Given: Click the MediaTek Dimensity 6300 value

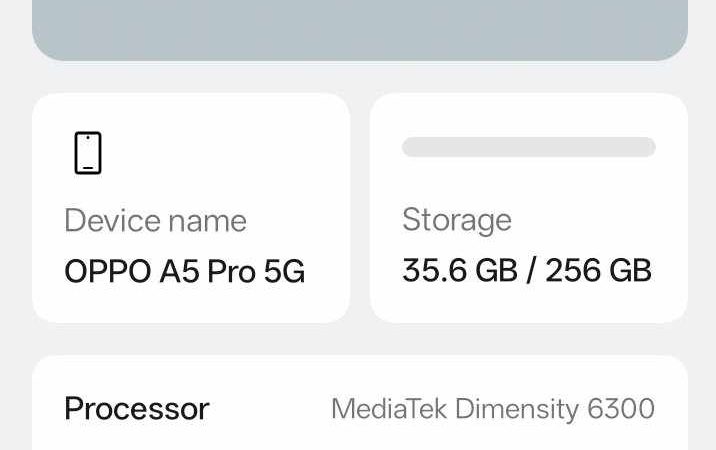Looking at the screenshot, I should click(492, 408).
